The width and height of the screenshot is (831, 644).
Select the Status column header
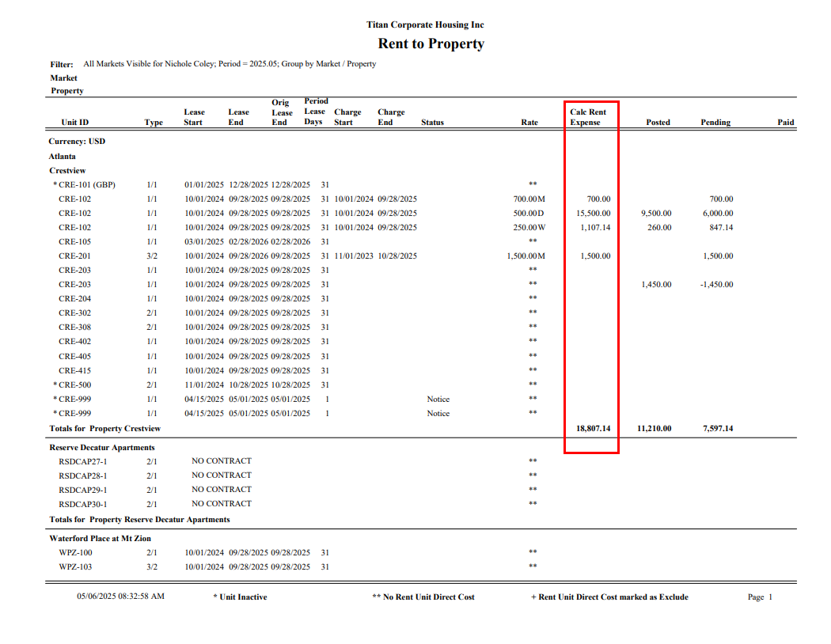432,123
